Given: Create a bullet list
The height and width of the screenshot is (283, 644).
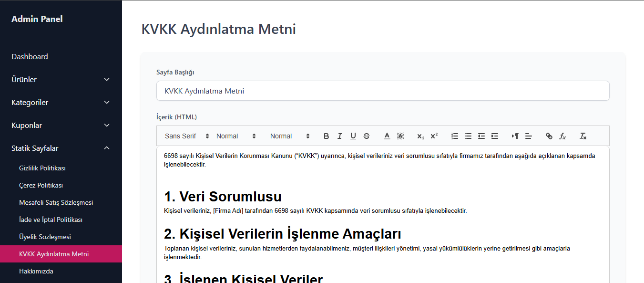Looking at the screenshot, I should pos(468,136).
